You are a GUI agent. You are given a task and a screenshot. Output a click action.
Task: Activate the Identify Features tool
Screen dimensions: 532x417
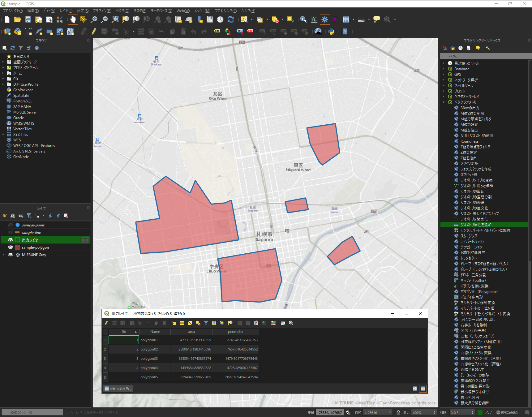coord(303,19)
